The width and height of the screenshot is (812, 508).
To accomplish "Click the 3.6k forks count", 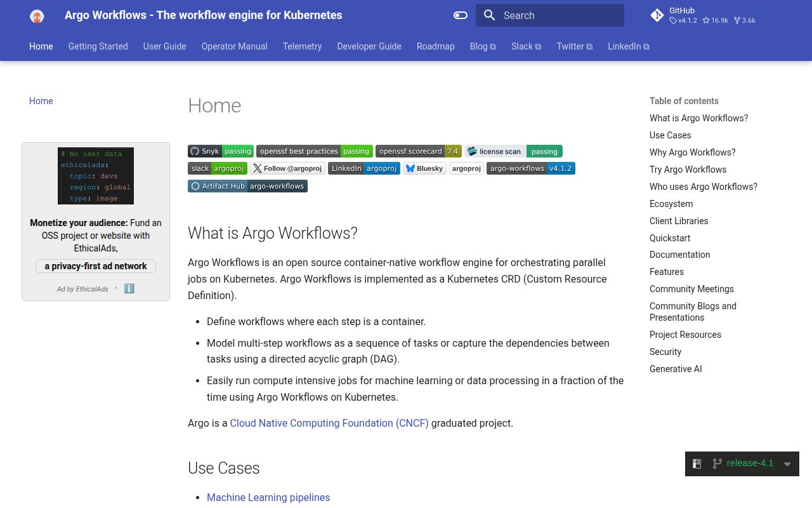I will click(745, 20).
